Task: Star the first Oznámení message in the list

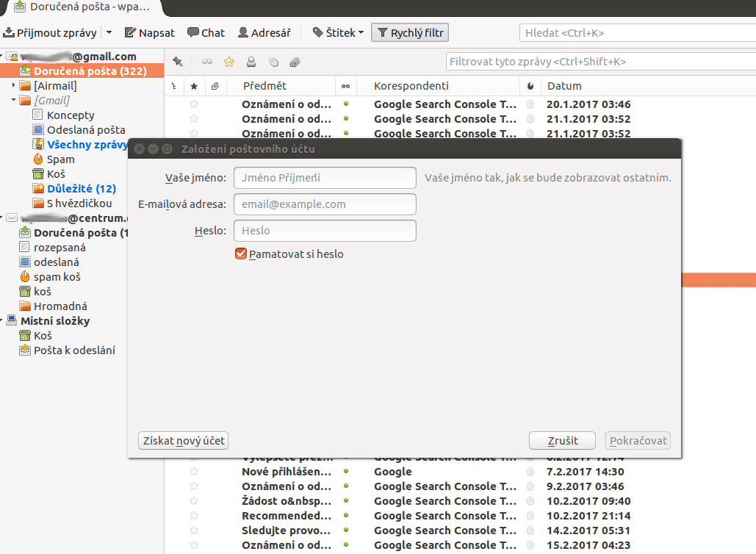Action: pyautogui.click(x=194, y=104)
